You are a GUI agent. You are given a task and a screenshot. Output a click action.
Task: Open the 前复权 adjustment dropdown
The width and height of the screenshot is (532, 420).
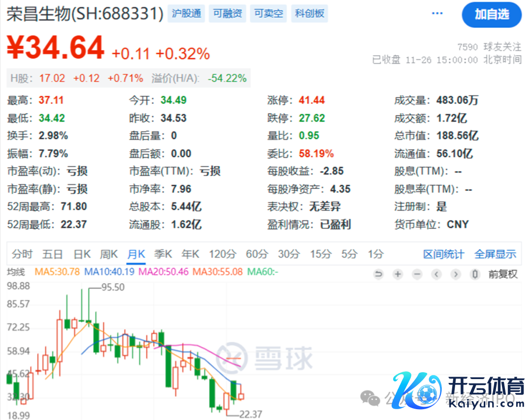tap(502, 274)
